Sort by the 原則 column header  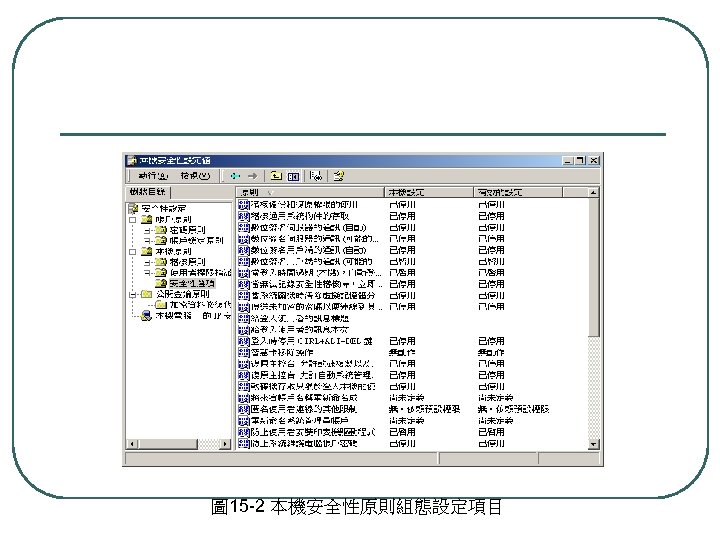coord(310,192)
